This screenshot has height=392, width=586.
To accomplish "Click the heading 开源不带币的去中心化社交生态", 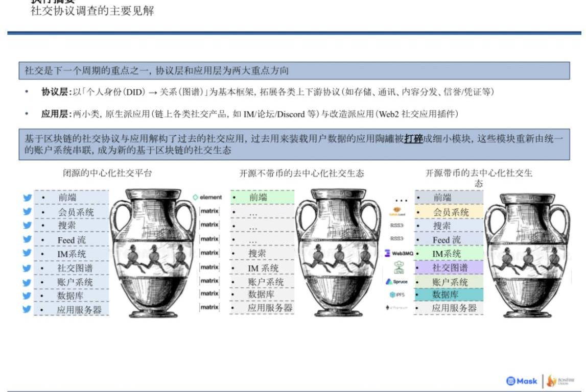I will point(301,173).
